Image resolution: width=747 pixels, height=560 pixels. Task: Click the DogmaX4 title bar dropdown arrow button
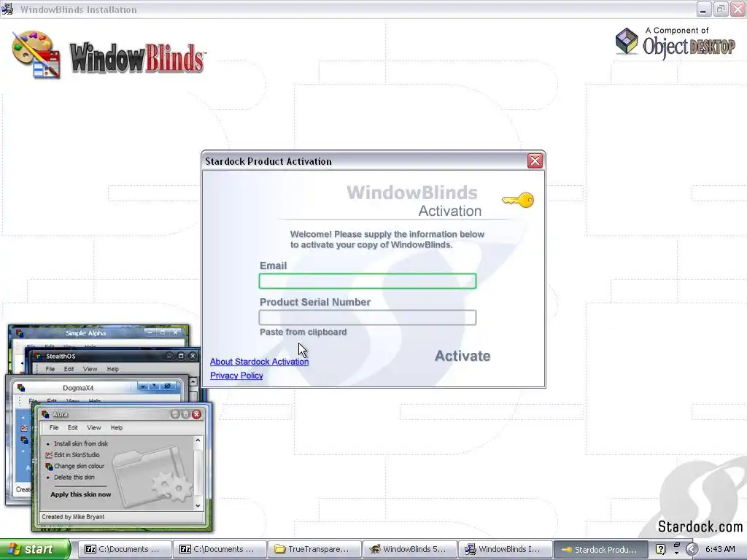[142, 386]
